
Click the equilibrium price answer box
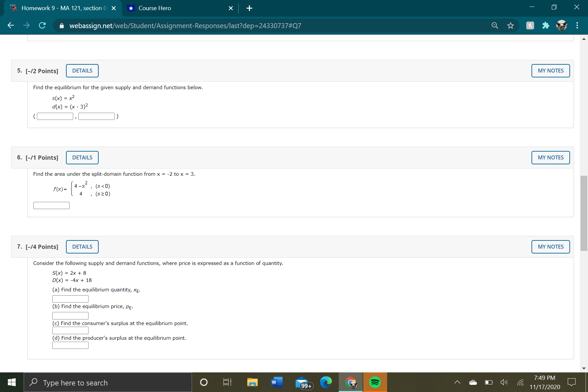[x=70, y=316]
